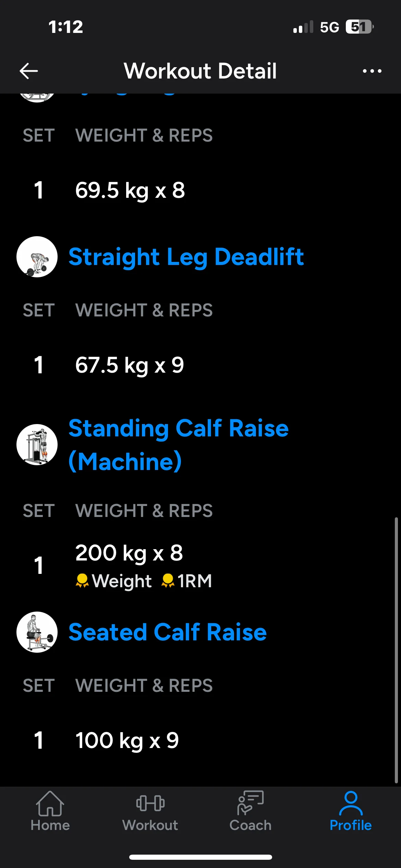Switch to the Profile tab

(x=351, y=811)
